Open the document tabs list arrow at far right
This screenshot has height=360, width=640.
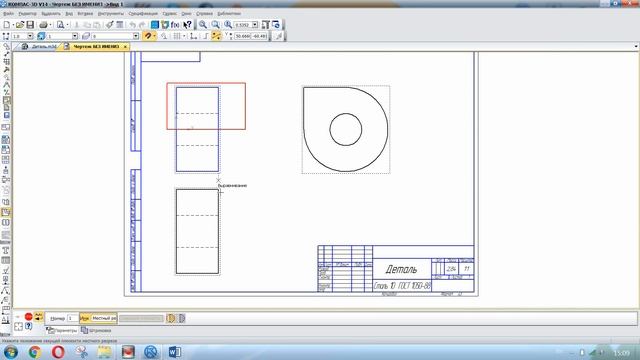point(636,47)
